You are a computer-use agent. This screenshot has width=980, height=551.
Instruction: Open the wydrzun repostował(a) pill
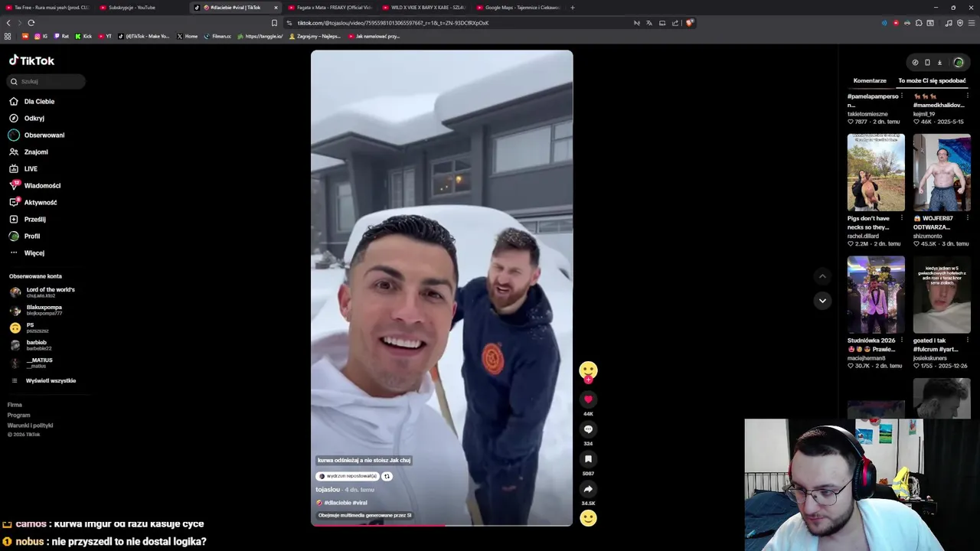348,476
